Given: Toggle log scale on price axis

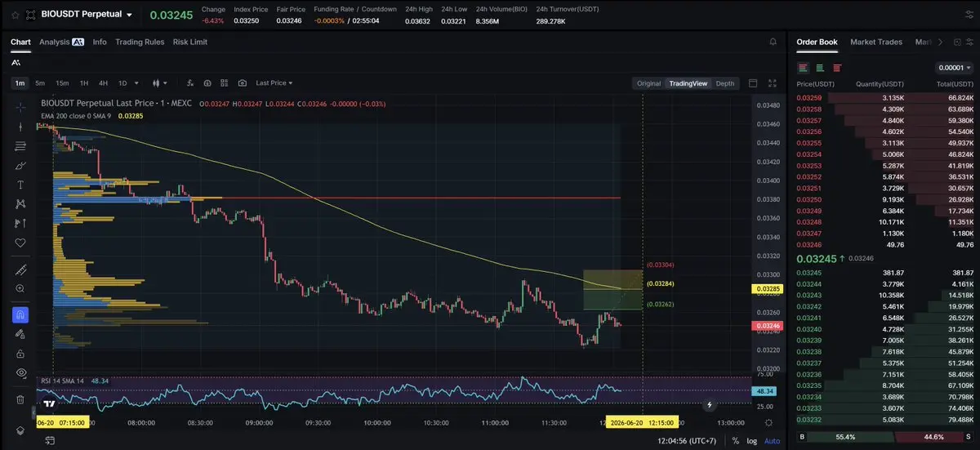Looking at the screenshot, I should pyautogui.click(x=751, y=441).
